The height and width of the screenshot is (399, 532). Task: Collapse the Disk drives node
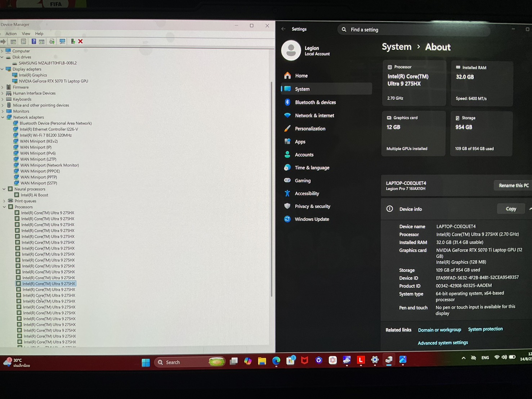[x=2, y=57]
